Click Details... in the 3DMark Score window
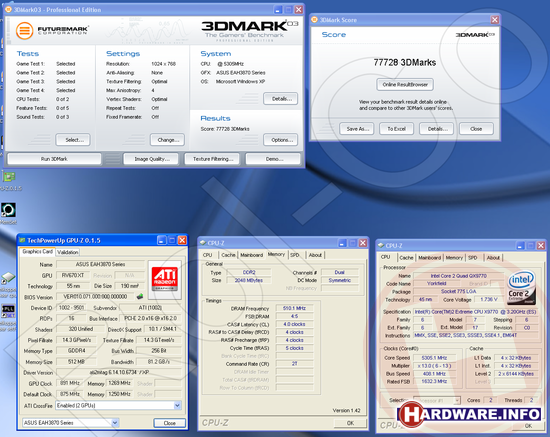The height and width of the screenshot is (437, 550). coord(437,129)
